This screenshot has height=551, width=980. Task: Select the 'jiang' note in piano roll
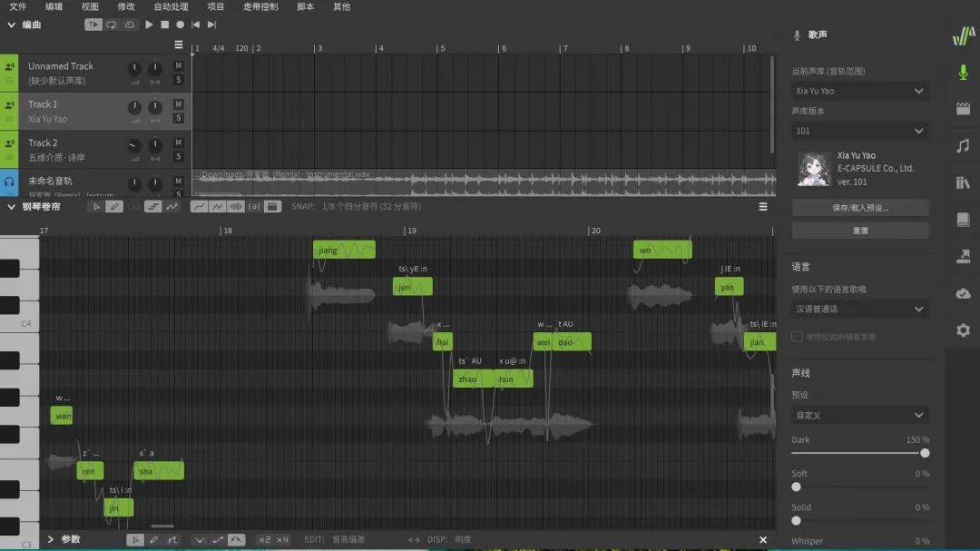343,250
